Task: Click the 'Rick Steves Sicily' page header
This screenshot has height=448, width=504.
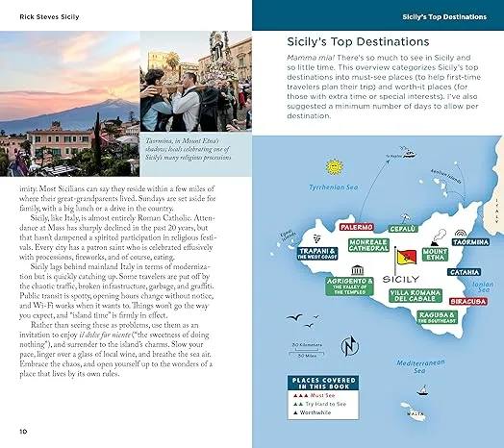Action: [x=49, y=16]
